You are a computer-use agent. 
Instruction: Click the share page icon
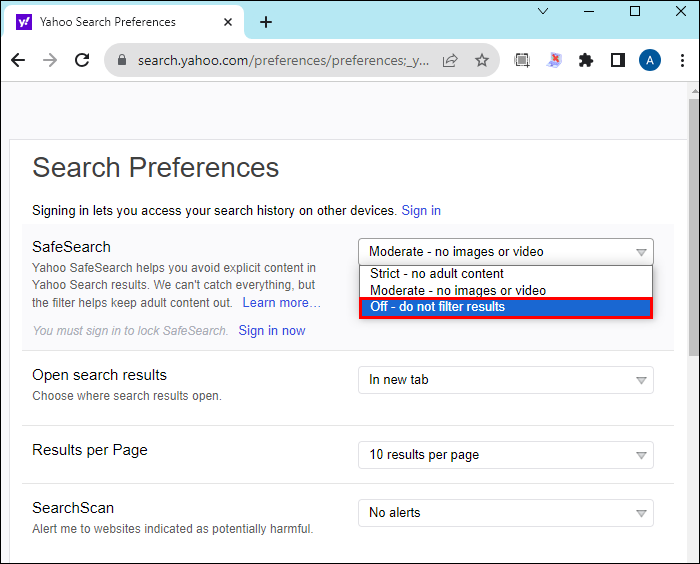450,60
